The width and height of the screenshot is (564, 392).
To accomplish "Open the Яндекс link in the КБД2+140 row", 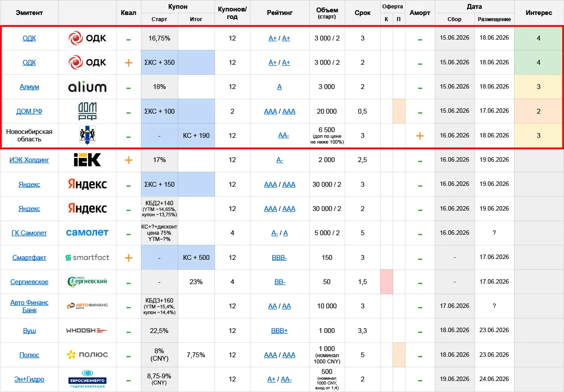I will 29,209.
